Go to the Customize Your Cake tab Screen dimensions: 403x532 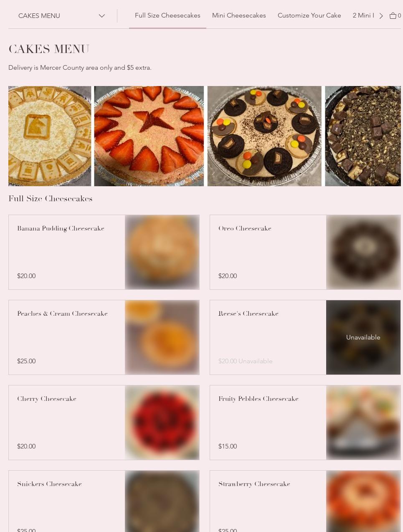point(309,15)
